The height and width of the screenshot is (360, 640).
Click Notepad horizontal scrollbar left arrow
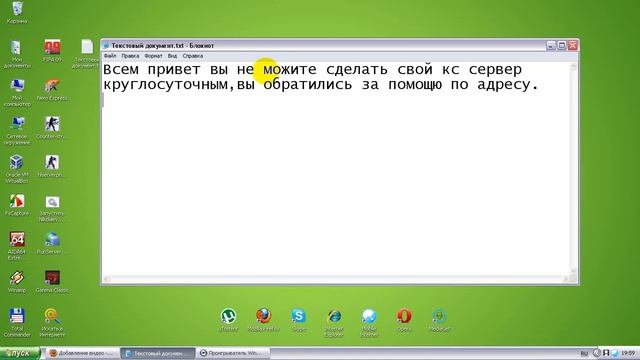107,279
